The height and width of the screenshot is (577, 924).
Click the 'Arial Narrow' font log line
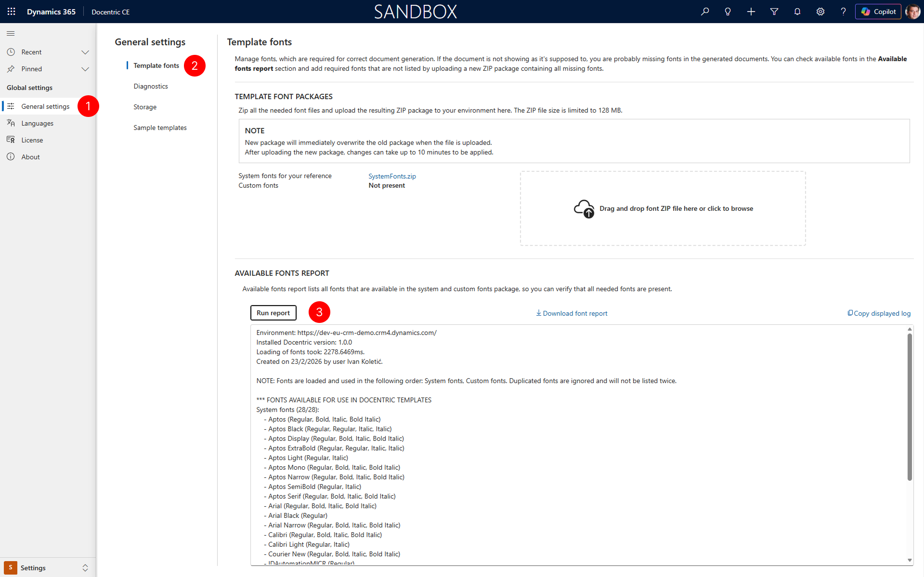pos(332,525)
